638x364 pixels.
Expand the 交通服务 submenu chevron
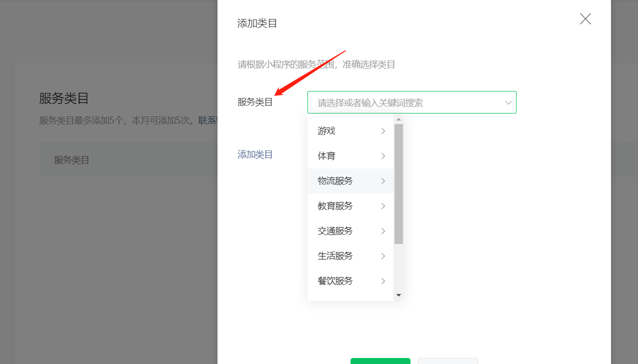(x=383, y=231)
